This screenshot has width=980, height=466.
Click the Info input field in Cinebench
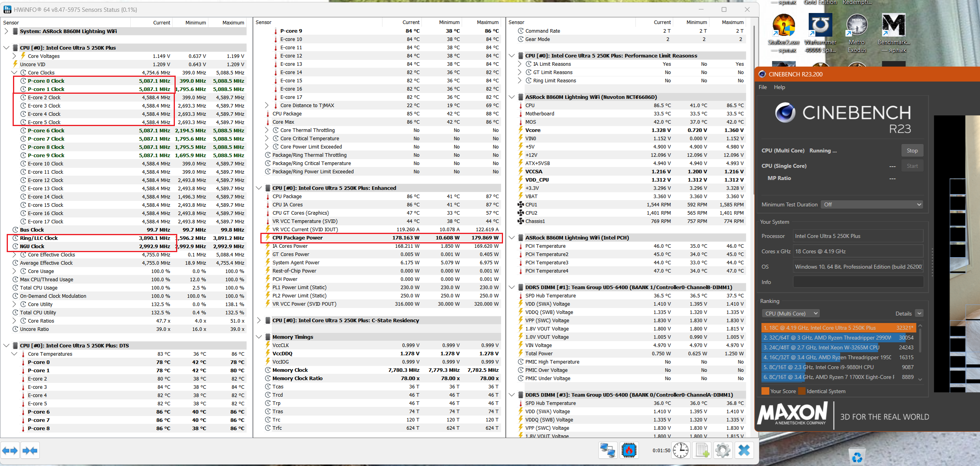[858, 282]
